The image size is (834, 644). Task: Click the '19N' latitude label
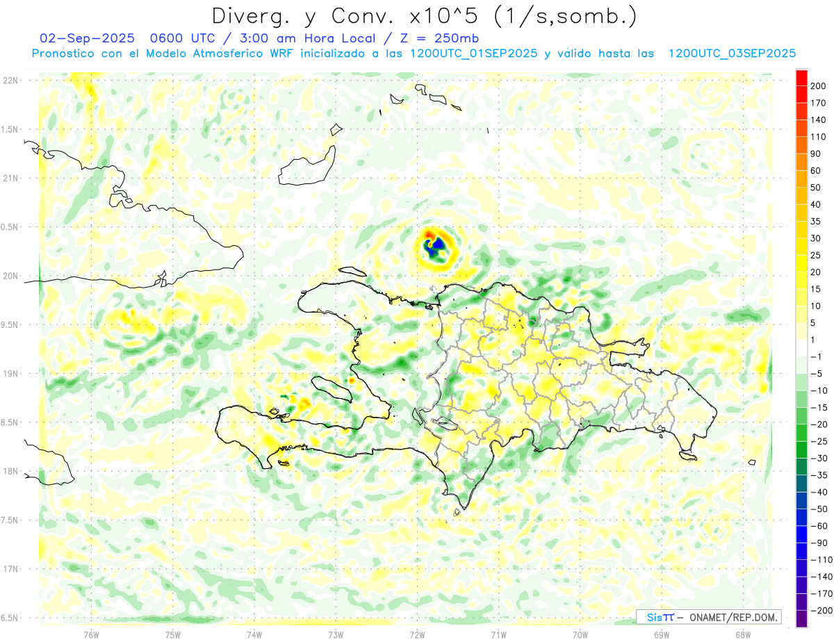tap(9, 374)
